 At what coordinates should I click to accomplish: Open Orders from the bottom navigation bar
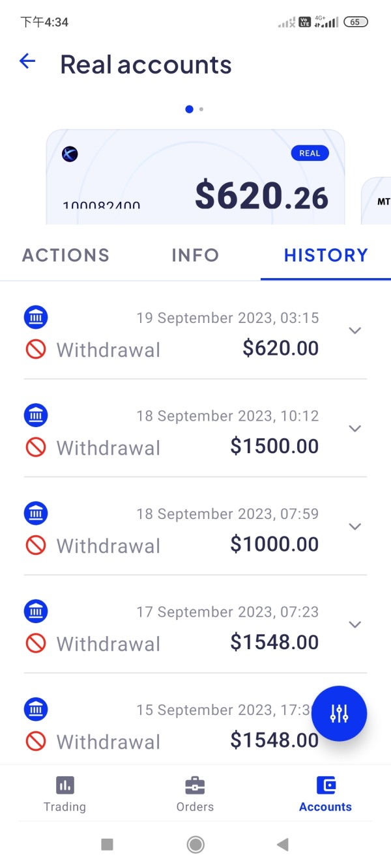click(x=195, y=794)
